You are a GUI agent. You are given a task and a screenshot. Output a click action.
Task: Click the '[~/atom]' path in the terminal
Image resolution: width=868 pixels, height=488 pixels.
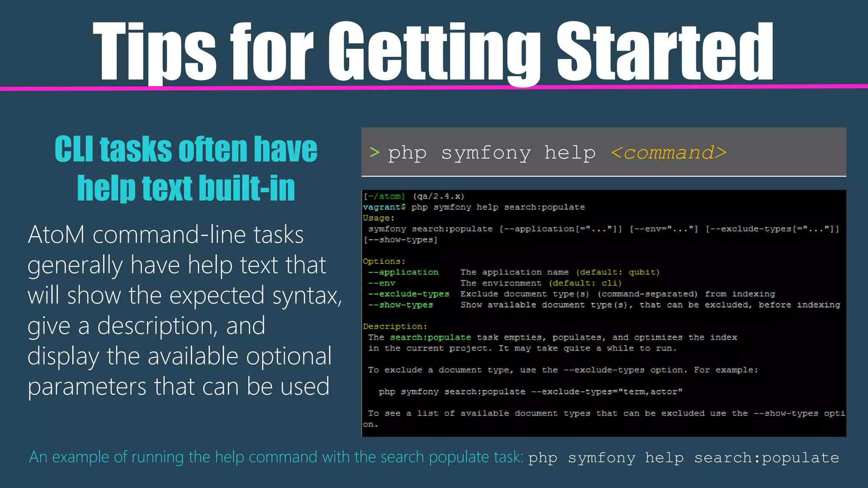[384, 197]
